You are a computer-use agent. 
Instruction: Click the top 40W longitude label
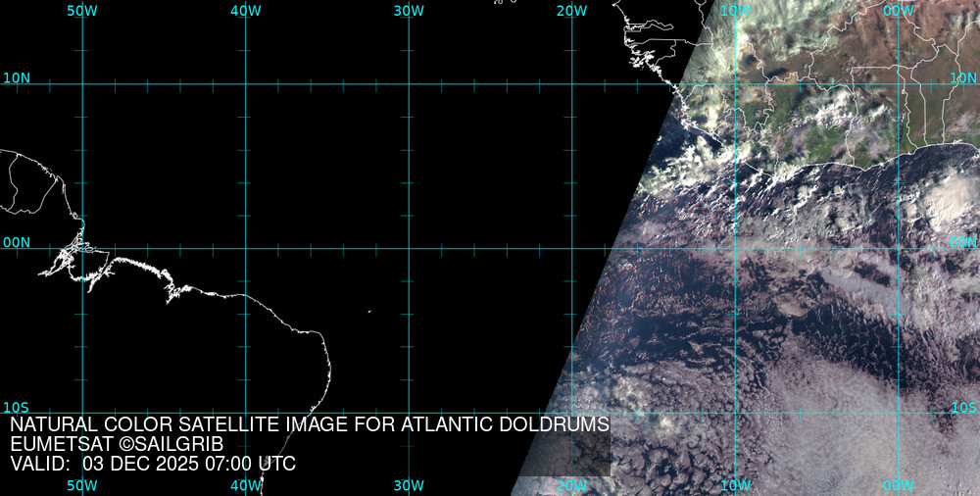tap(245, 10)
